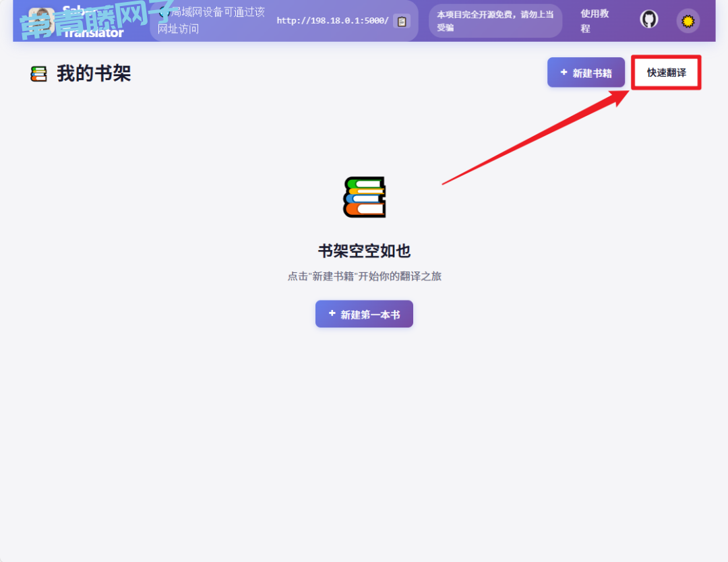Click the 书架空空如也 empty state title
The width and height of the screenshot is (728, 562).
click(364, 251)
